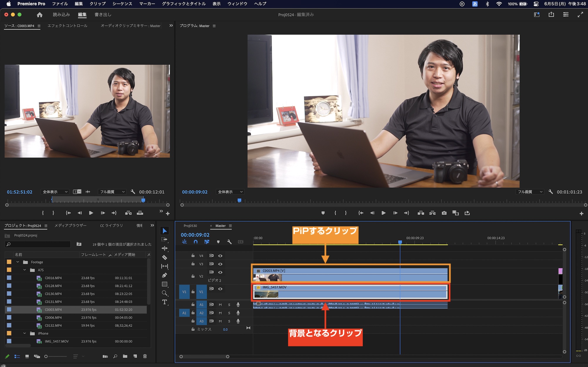Mute audio track A2
The image size is (588, 367).
[220, 313]
